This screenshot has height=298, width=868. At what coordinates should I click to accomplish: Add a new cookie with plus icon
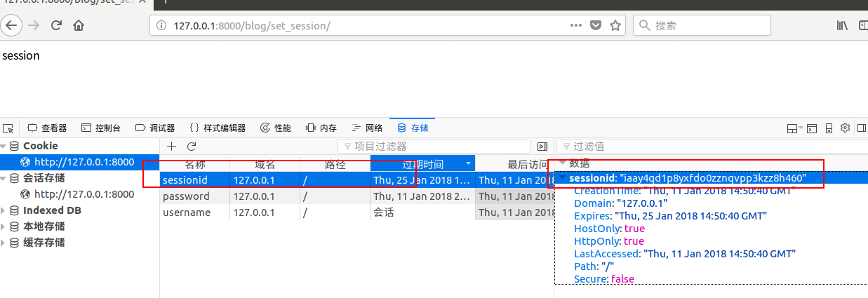tap(171, 147)
